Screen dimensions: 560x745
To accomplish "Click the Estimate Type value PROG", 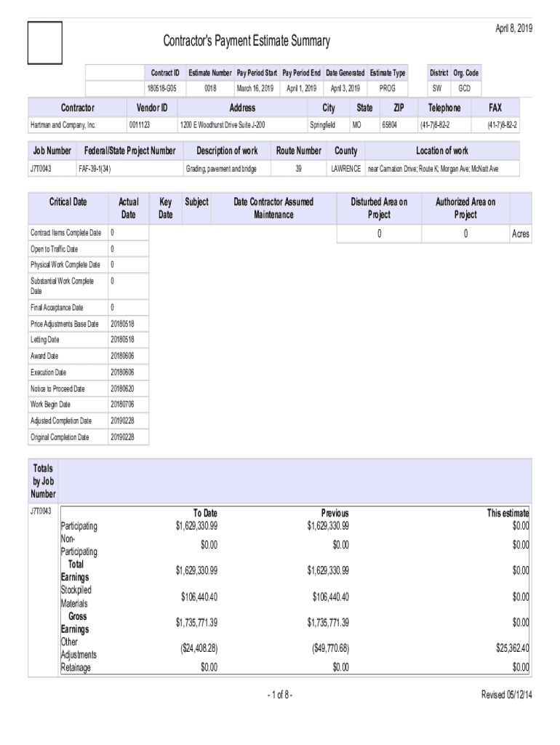I will [388, 88].
